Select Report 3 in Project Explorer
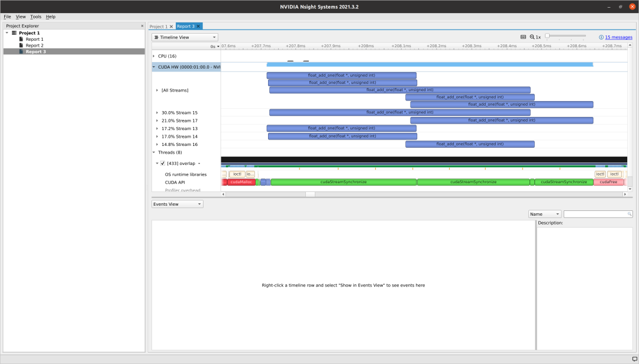This screenshot has height=364, width=639. coord(35,52)
